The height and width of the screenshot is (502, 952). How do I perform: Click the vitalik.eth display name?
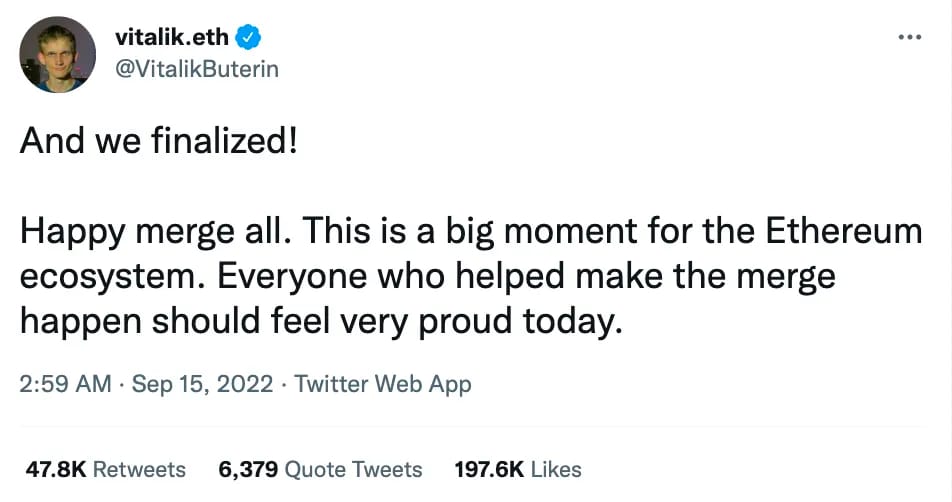click(x=173, y=38)
